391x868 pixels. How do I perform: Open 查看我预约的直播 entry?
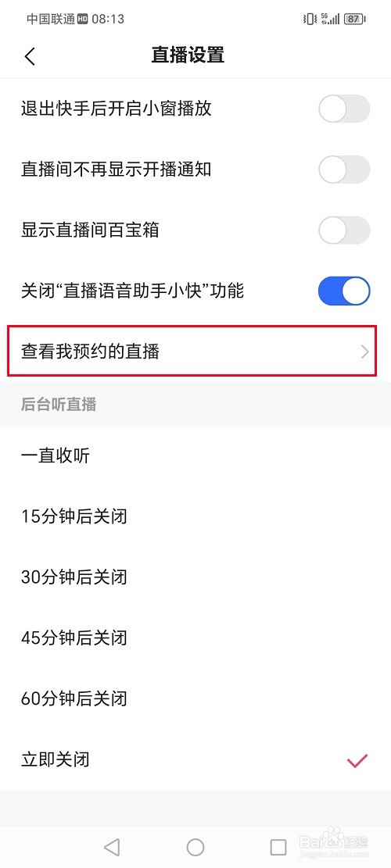pos(192,351)
